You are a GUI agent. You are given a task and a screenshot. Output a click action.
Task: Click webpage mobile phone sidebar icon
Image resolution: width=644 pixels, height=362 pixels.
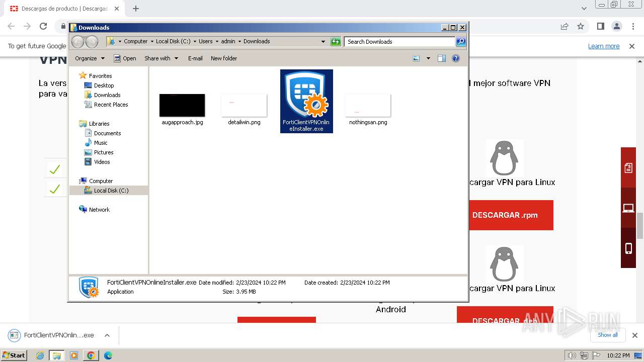628,248
